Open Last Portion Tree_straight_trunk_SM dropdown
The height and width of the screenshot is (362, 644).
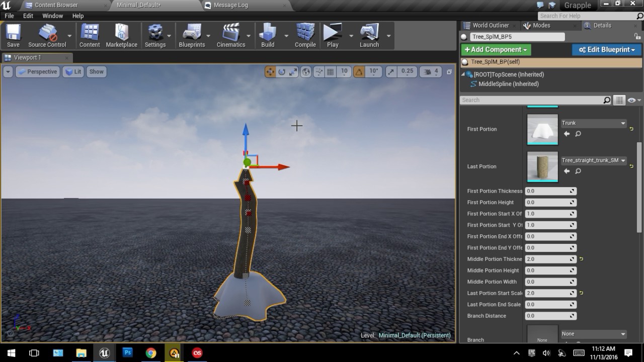594,160
